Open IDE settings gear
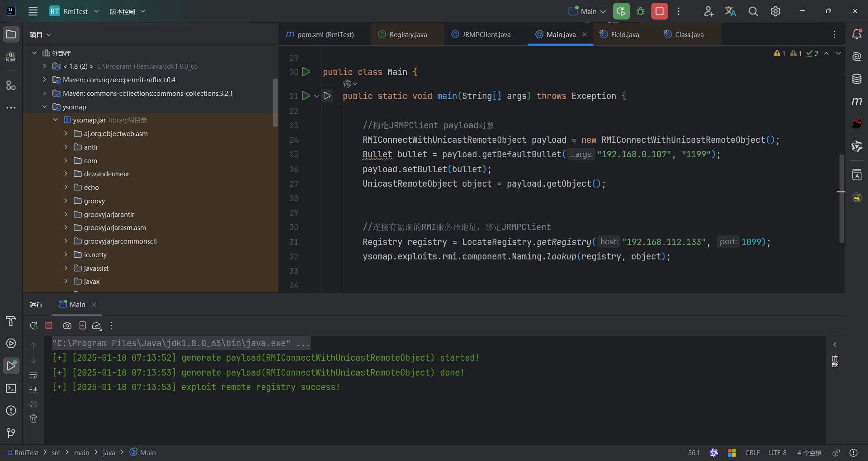Viewport: 868px width, 461px height. 776,11
